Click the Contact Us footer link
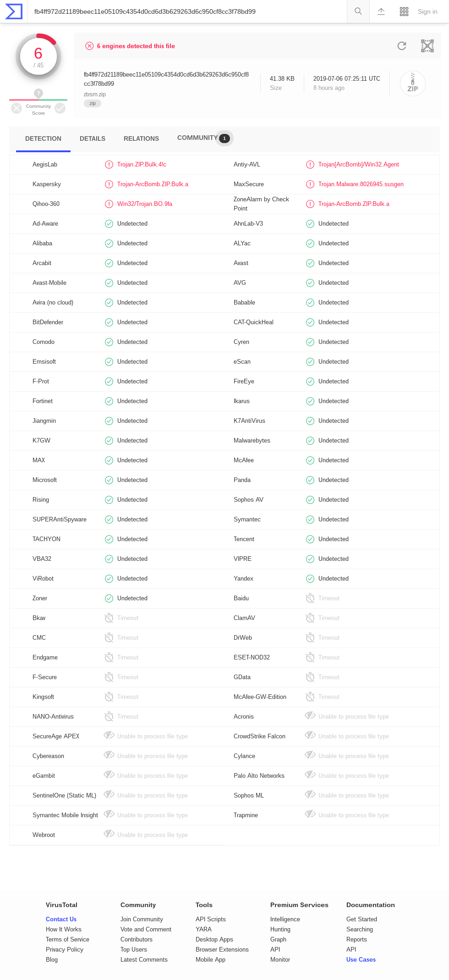Viewport: 449px width, 980px height. 61,919
